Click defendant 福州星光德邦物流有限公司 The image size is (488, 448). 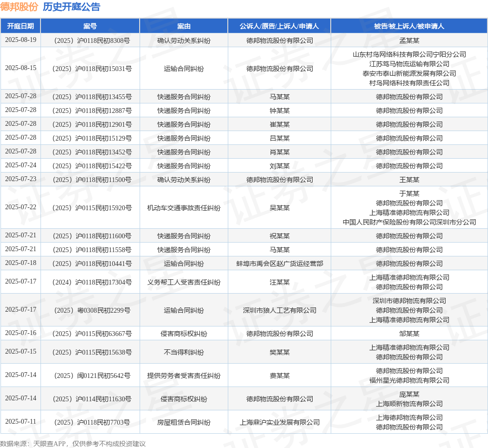[x=409, y=380]
